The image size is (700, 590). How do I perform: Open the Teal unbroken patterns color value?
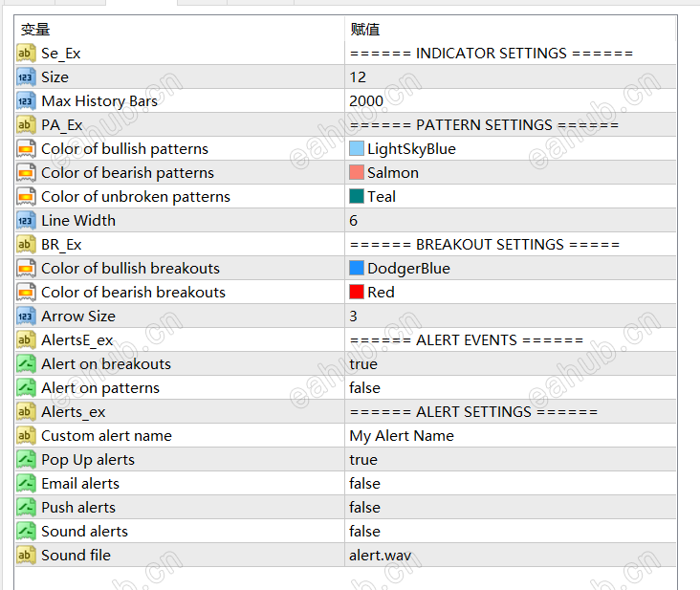[x=382, y=197]
